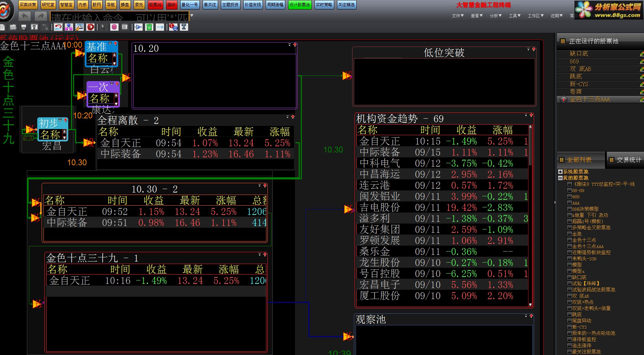This screenshot has width=644, height=355.
Task: Select the pointer arrow tool
Action: click(103, 27)
